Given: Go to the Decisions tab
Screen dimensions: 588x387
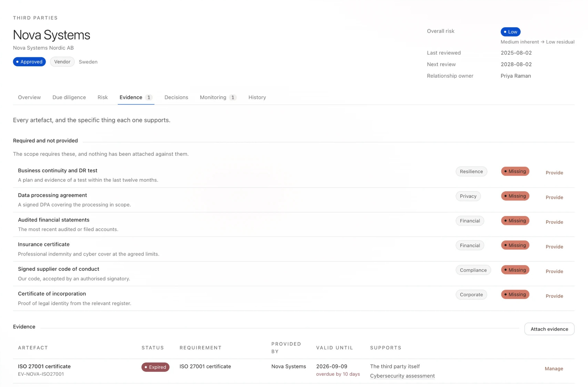Looking at the screenshot, I should [176, 97].
